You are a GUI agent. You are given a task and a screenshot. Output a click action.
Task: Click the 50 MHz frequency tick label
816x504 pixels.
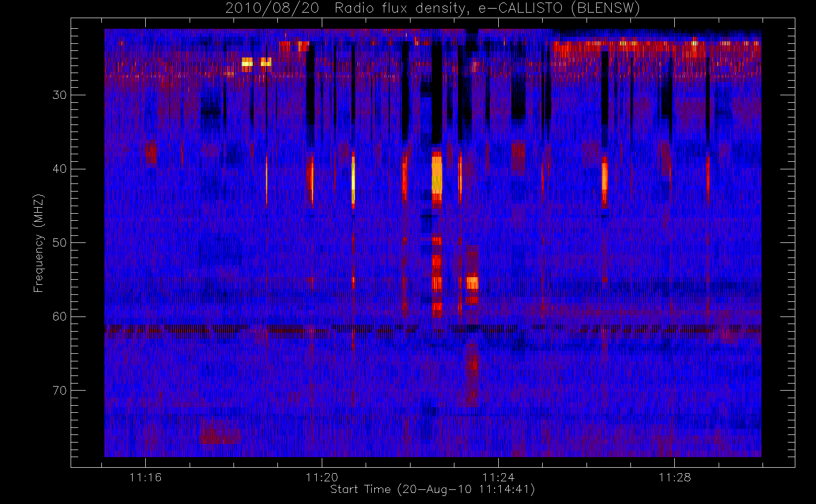tap(60, 243)
